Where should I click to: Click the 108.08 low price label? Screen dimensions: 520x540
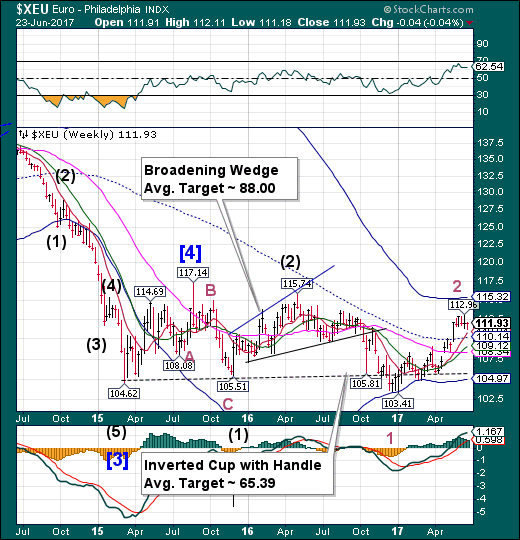pyautogui.click(x=179, y=365)
